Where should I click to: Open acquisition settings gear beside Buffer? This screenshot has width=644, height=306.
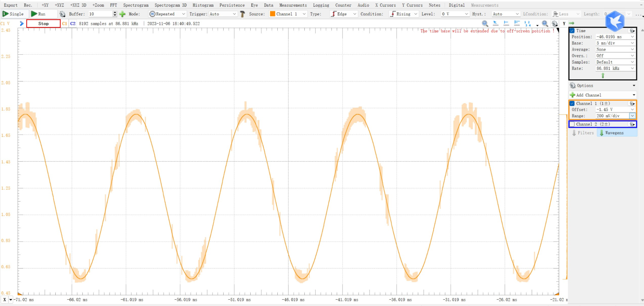[x=62, y=14]
